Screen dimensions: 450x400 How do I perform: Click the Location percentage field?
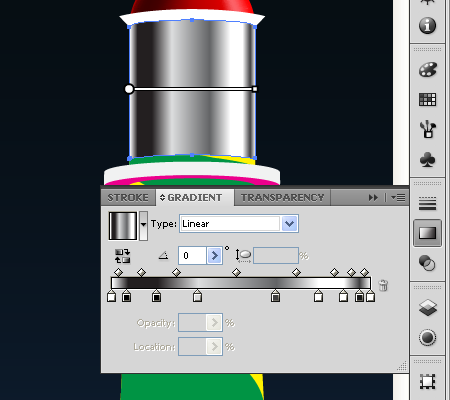192,347
